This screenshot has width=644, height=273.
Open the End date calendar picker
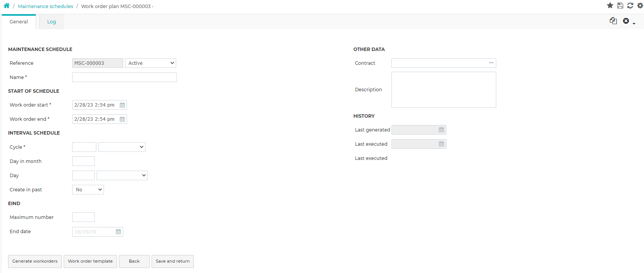(x=119, y=232)
